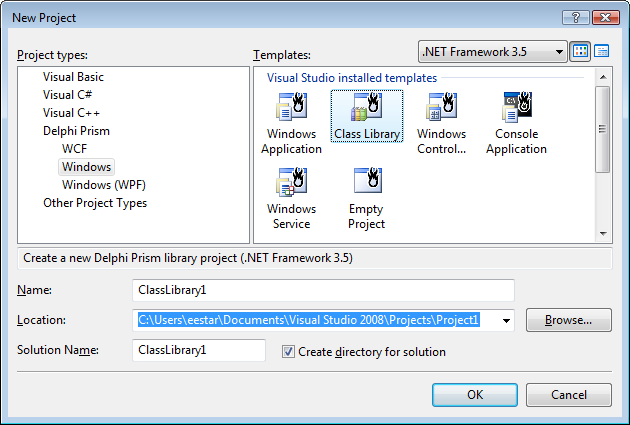This screenshot has width=630, height=425.
Task: Click the Delphi Prism library description text
Action: [188, 258]
